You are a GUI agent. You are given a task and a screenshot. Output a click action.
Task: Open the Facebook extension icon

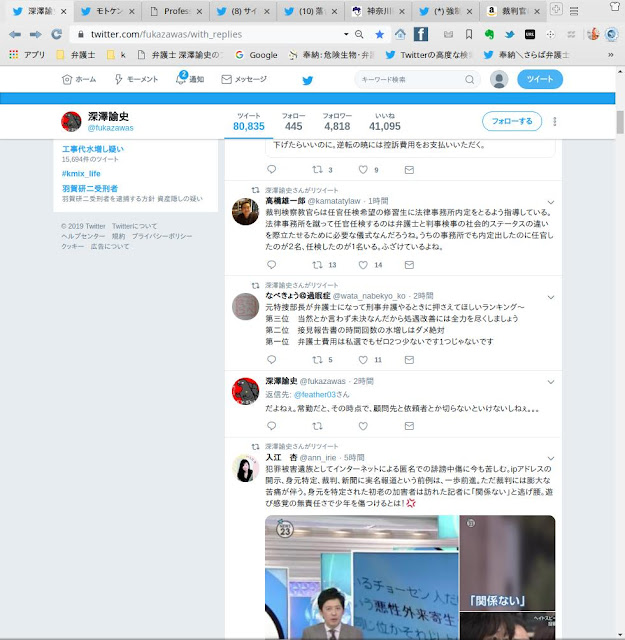421,34
